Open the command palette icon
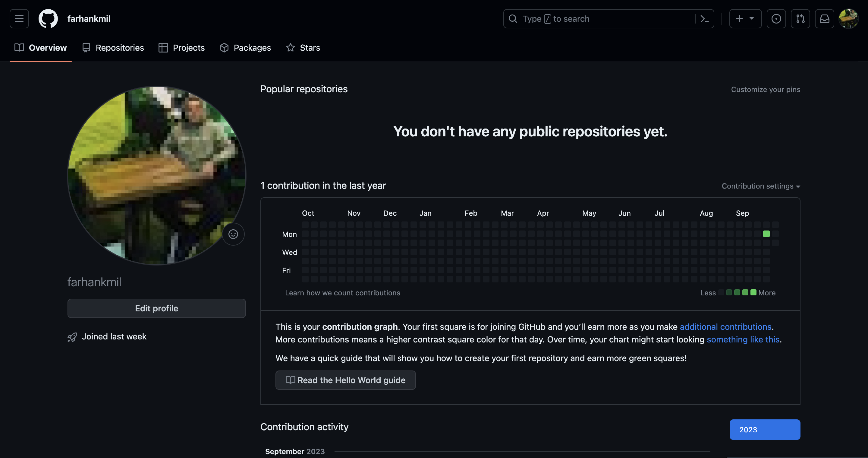Image resolution: width=868 pixels, height=458 pixels. (704, 18)
